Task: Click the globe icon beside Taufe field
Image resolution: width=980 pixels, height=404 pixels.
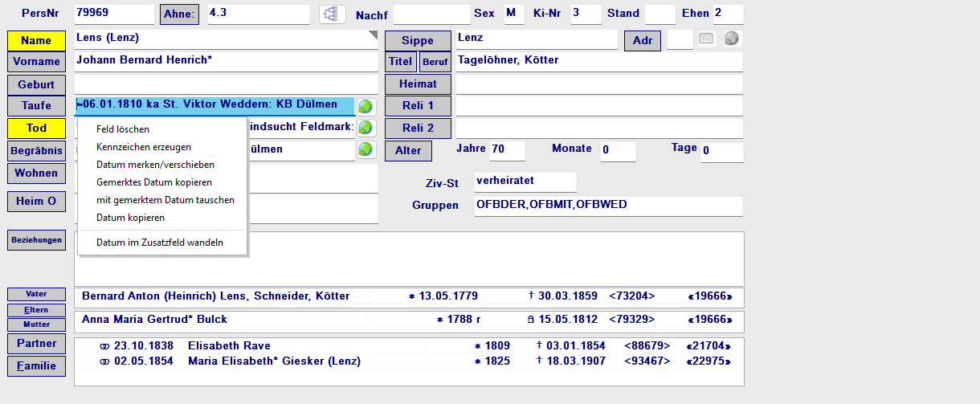Action: click(x=365, y=106)
